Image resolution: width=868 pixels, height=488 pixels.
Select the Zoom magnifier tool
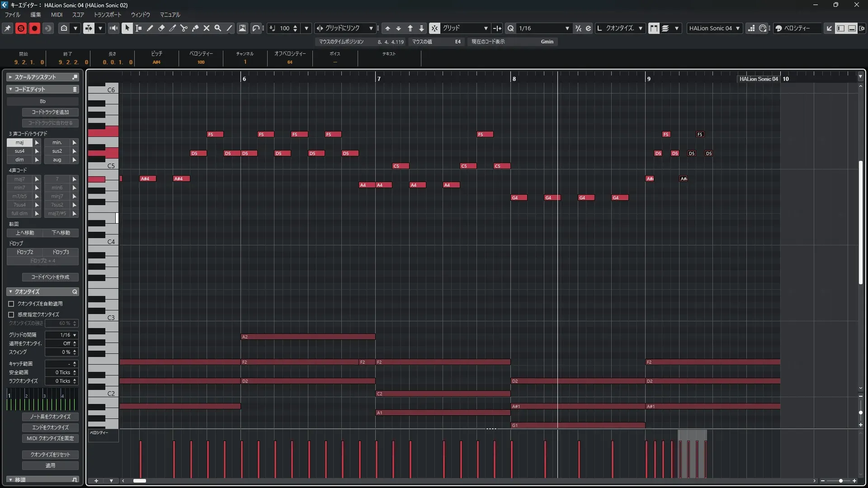(217, 28)
